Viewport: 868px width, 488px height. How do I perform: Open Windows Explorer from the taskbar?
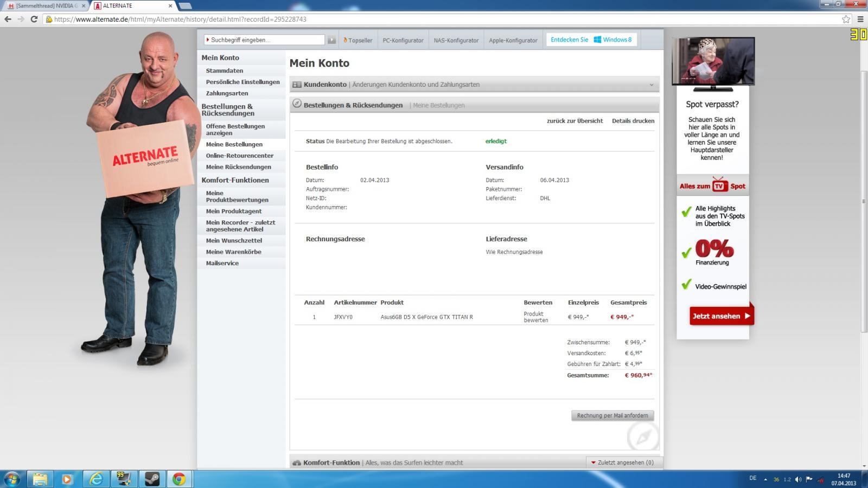(40, 479)
